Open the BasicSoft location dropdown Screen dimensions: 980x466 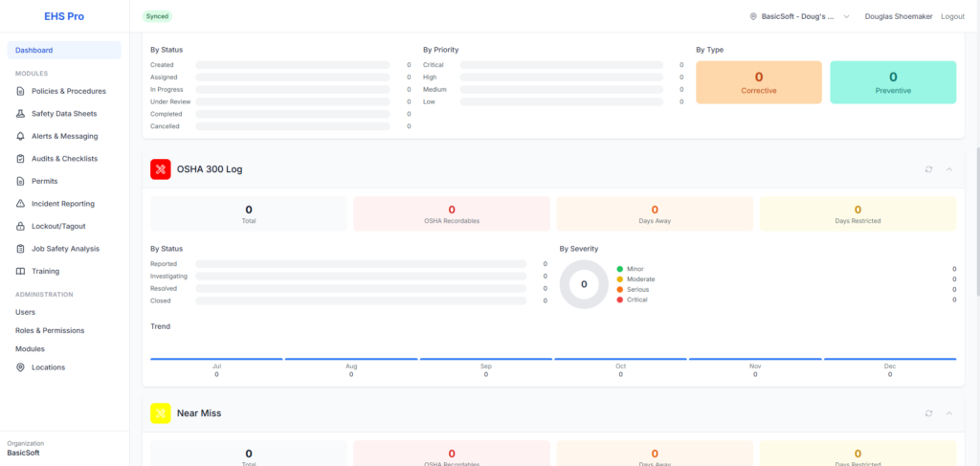click(x=800, y=16)
